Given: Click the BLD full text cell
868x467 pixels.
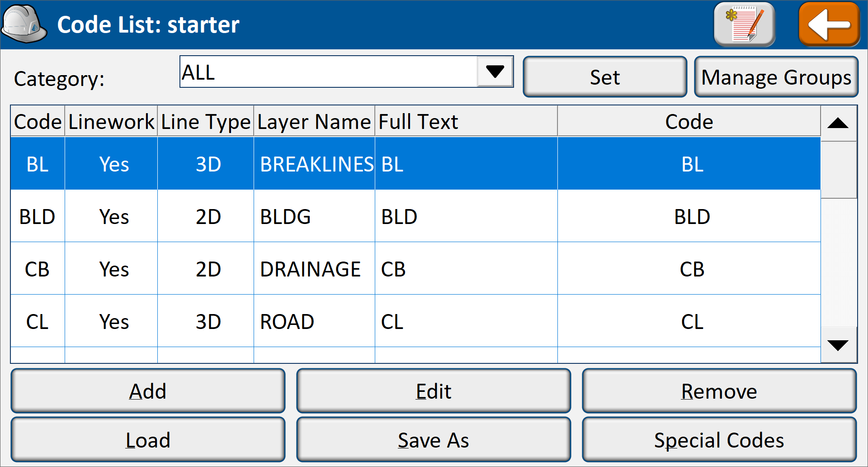Looking at the screenshot, I should pyautogui.click(x=466, y=216).
